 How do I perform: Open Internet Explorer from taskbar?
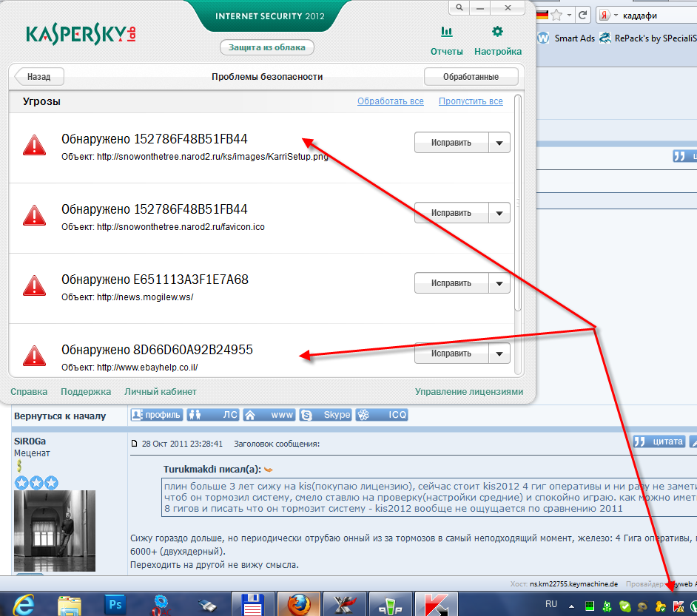pos(24,605)
